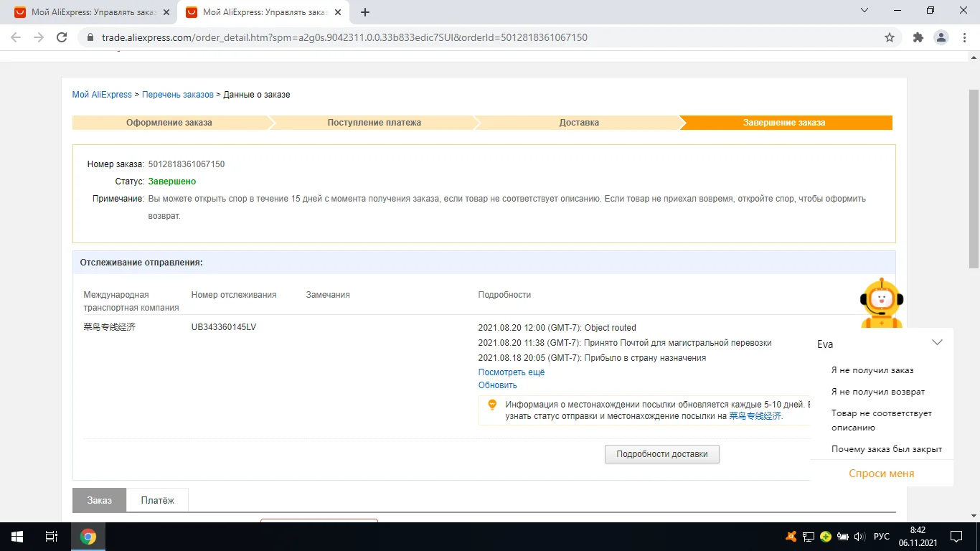Click the Прибыло в страну назначения entry
The height and width of the screenshot is (551, 980).
(x=593, y=358)
